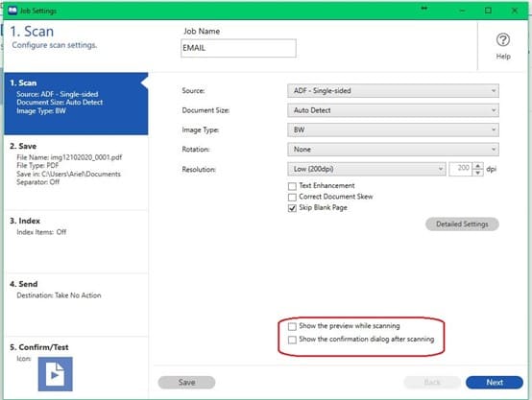Click the resize arrows icon in title bar
Viewport: 532px width, 400px height.
(x=424, y=8)
